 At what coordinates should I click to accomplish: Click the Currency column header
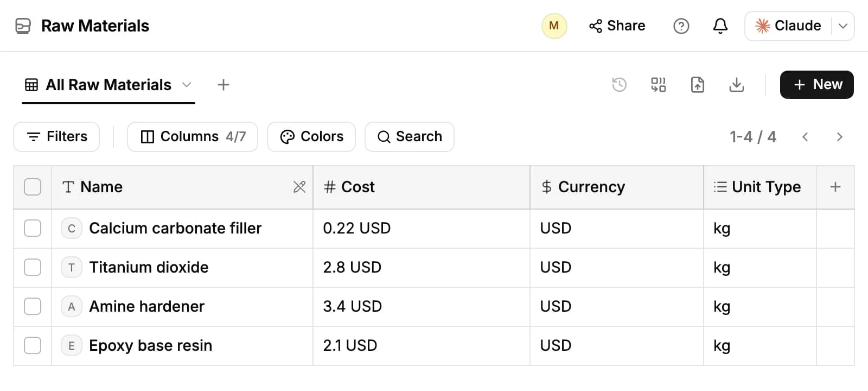[x=616, y=187]
